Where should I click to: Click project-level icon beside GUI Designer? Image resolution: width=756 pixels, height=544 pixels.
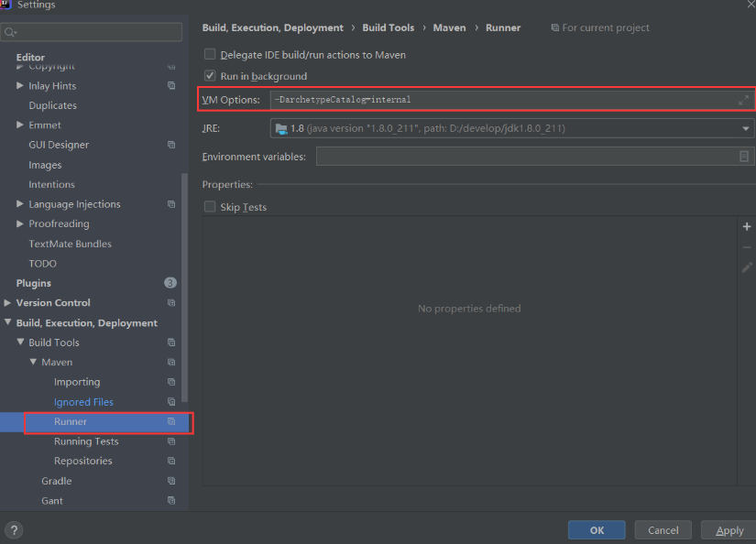pyautogui.click(x=171, y=145)
